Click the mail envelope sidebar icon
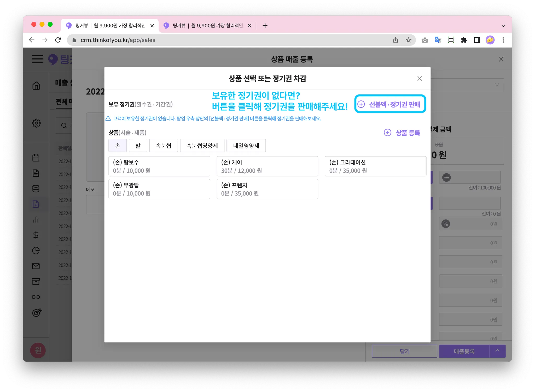Image resolution: width=535 pixels, height=392 pixels. (36, 266)
